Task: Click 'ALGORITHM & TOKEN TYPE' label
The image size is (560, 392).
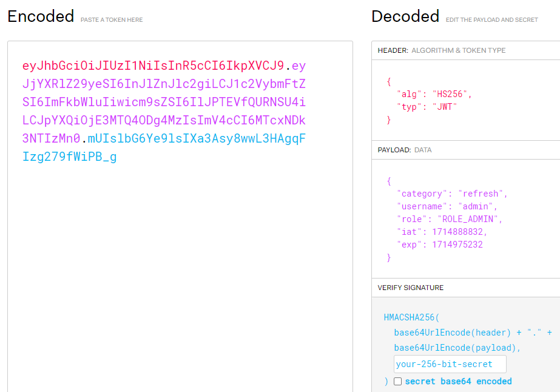Action: pos(459,50)
